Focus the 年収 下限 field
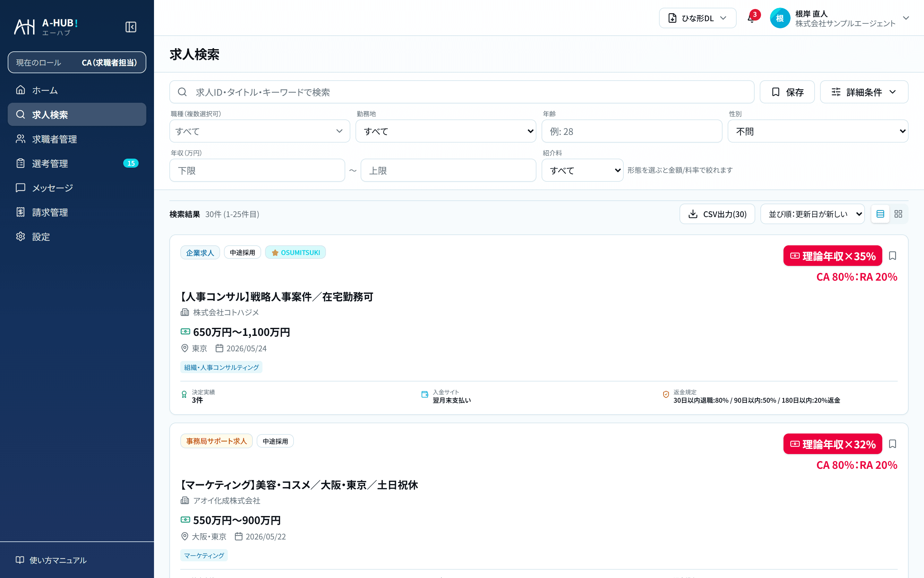This screenshot has width=924, height=578. coord(257,171)
